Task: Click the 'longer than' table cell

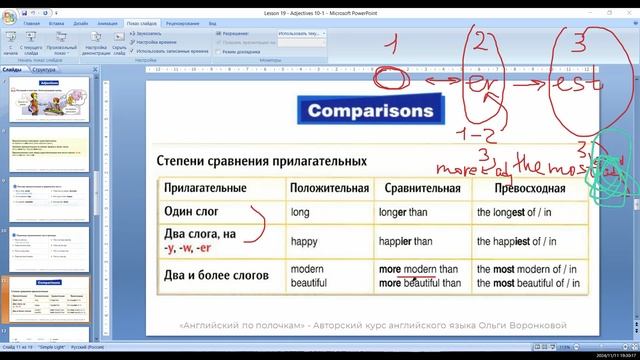Action: (x=422, y=212)
